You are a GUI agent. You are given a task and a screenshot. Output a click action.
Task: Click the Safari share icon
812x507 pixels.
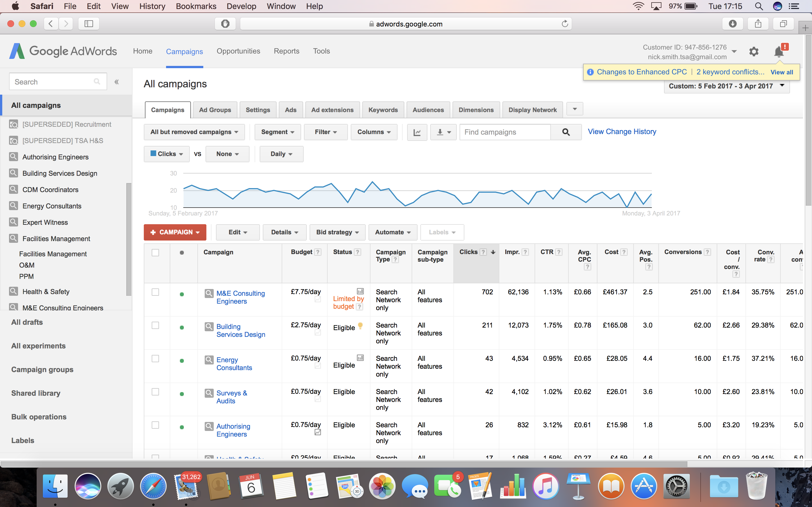(758, 24)
